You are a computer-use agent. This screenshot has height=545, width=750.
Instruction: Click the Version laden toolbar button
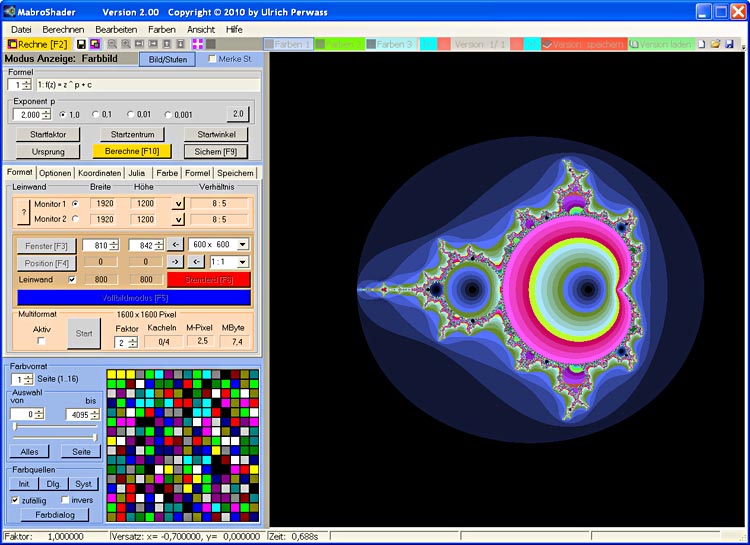[662, 45]
